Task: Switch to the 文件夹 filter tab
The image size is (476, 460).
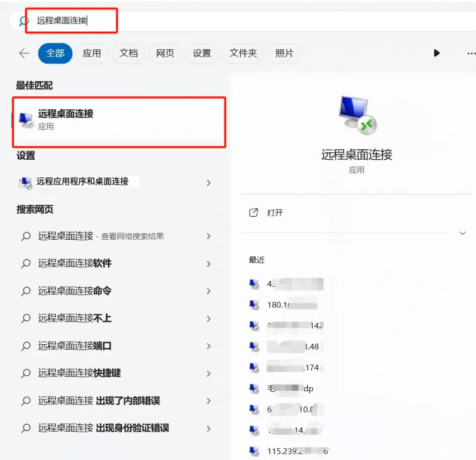Action: point(243,53)
